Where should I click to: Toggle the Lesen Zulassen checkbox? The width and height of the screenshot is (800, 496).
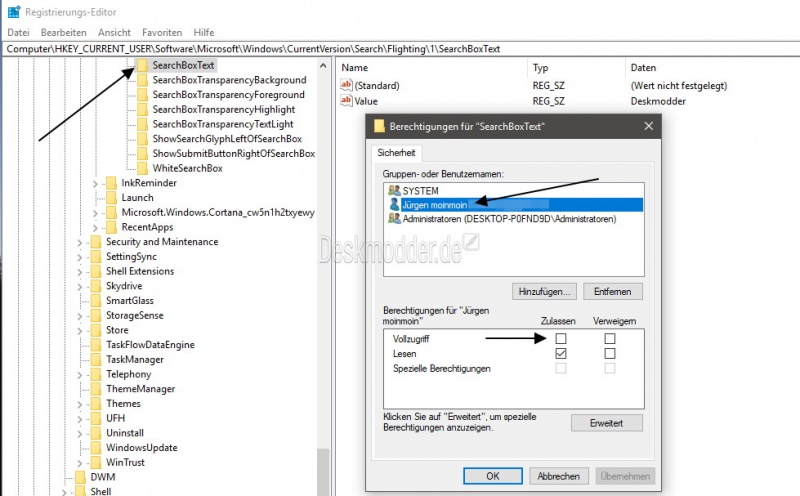tap(561, 354)
